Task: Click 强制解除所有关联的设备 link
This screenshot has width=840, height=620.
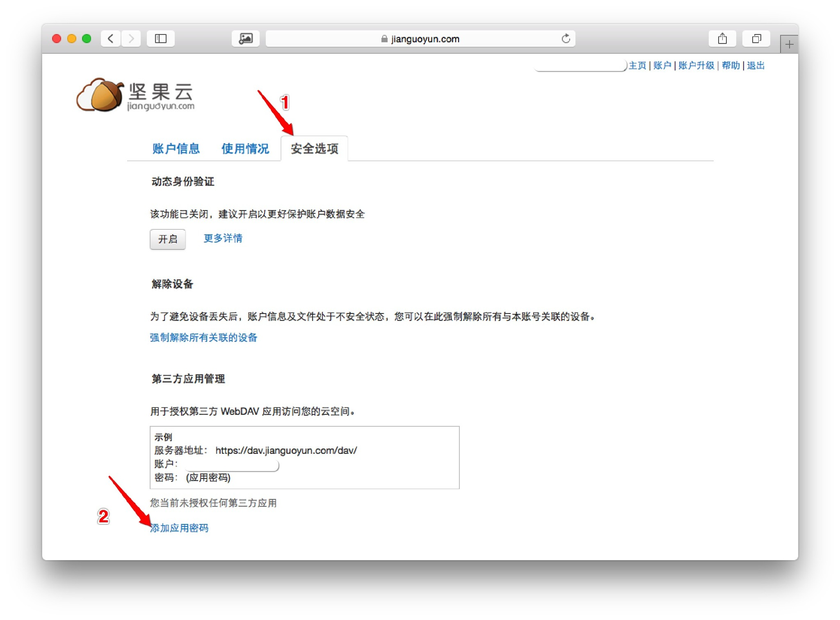Action: pos(203,337)
